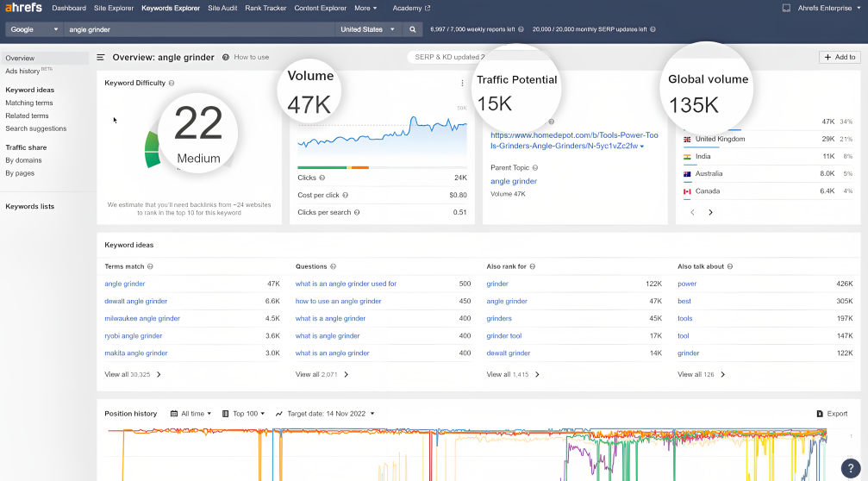This screenshot has width=868, height=481.
Task: Open Content Explorer in top navigation
Action: click(x=320, y=9)
